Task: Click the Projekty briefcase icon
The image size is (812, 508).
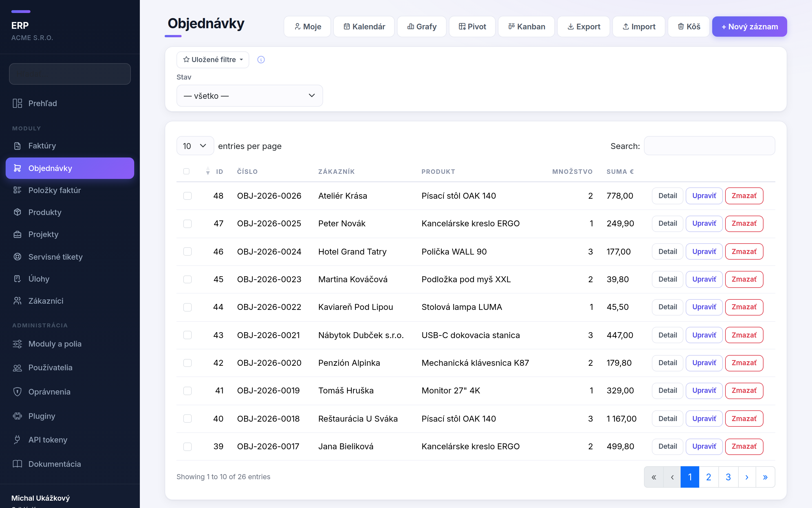Action: tap(17, 235)
